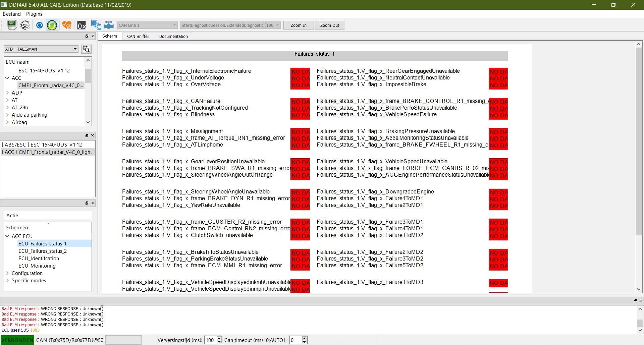Click the Failures_status_1 title bar
The height and width of the screenshot is (345, 644).
coord(315,55)
